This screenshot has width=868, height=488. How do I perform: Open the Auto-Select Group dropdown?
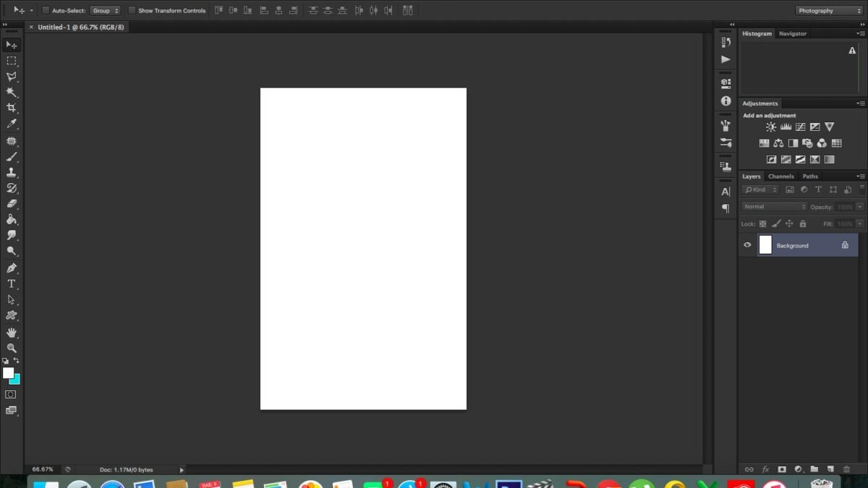click(x=105, y=11)
